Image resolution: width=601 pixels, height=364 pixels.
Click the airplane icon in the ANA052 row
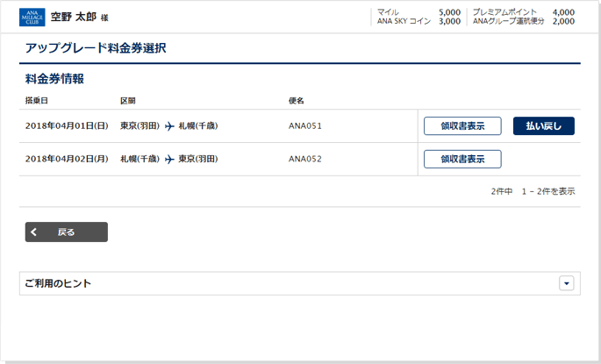coord(169,160)
